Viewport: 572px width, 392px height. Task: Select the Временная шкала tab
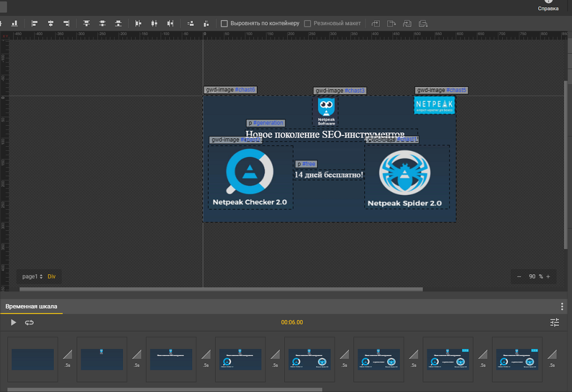coord(31,307)
